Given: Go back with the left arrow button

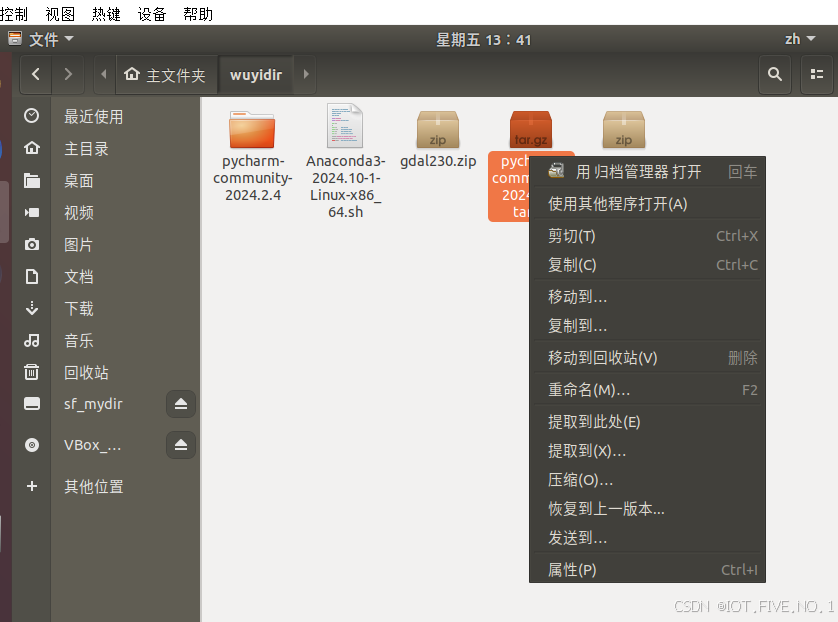Looking at the screenshot, I should click(36, 74).
